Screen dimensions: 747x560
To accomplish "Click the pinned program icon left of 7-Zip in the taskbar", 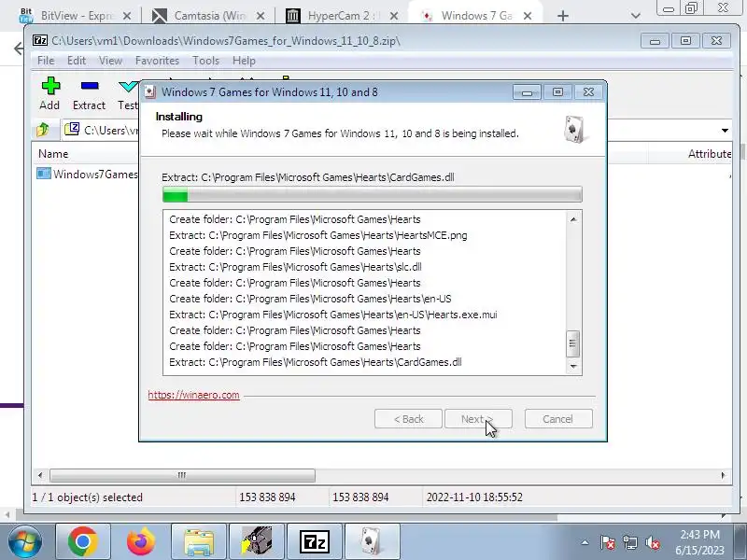I will pos(256,542).
